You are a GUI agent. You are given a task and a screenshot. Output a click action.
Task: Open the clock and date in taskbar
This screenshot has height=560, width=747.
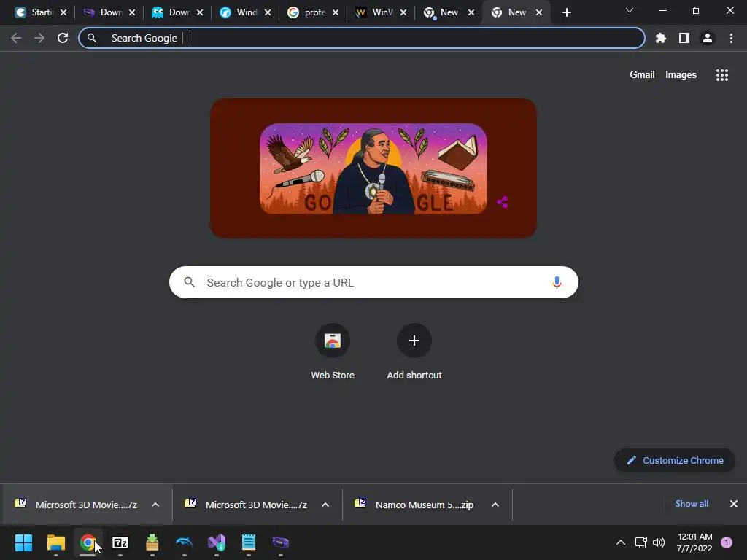point(694,542)
